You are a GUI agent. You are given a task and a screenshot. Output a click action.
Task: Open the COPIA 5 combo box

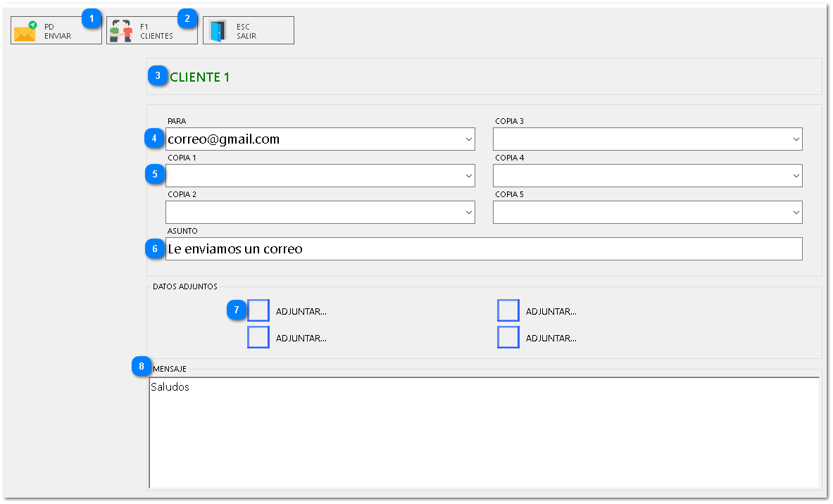796,213
